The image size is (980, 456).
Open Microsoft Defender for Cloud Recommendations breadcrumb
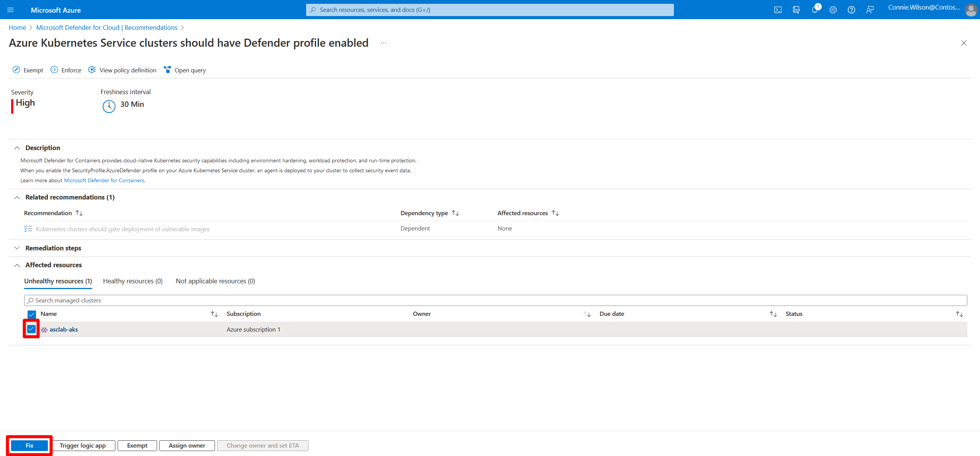coord(107,28)
